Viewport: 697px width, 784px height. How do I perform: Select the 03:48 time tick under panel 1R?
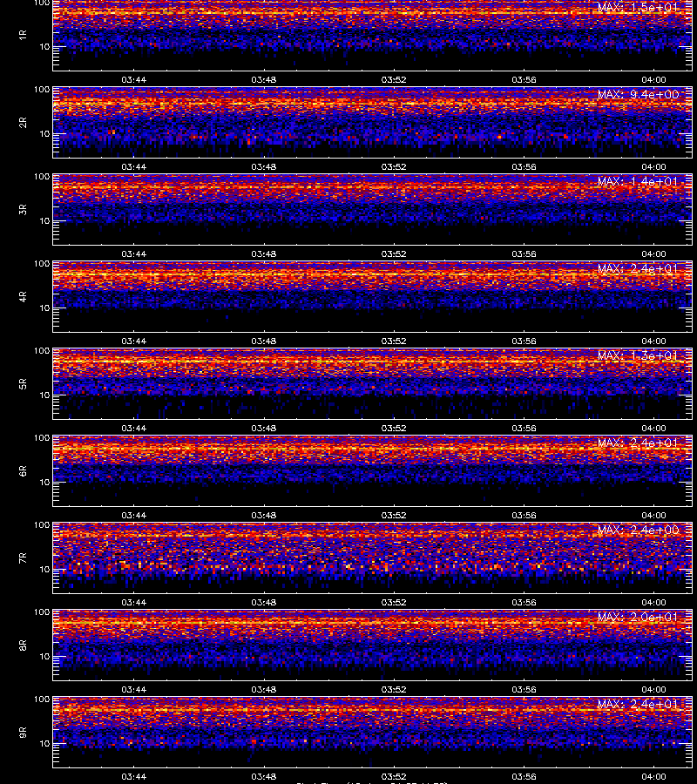coord(263,79)
